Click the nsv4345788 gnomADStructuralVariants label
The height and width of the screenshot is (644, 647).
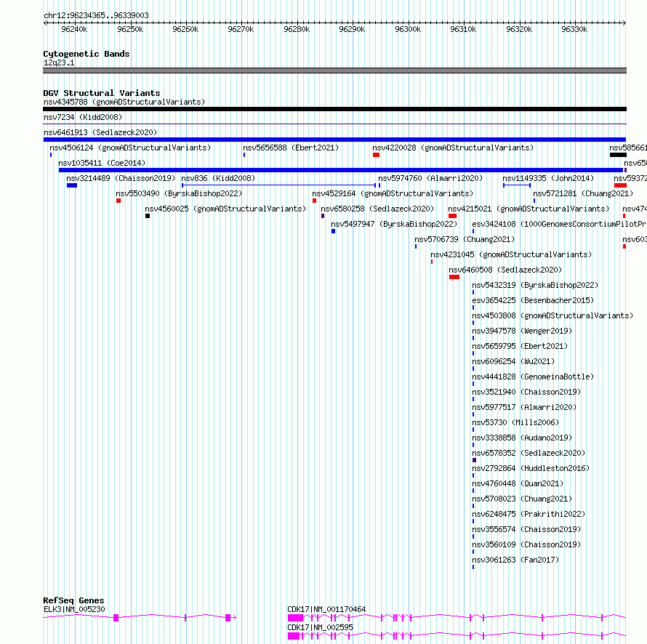(124, 102)
